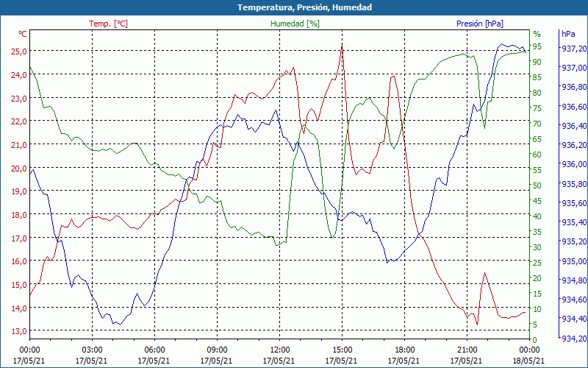Screen dimensions: 588x368
Task: Click the 35 humidity axis value
Action: 537,232
